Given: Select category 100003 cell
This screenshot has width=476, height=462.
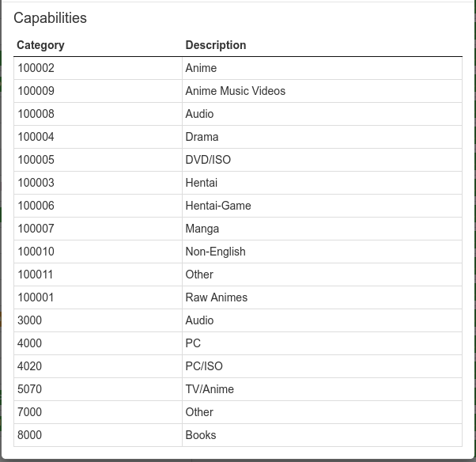Looking at the screenshot, I should pos(36,183).
